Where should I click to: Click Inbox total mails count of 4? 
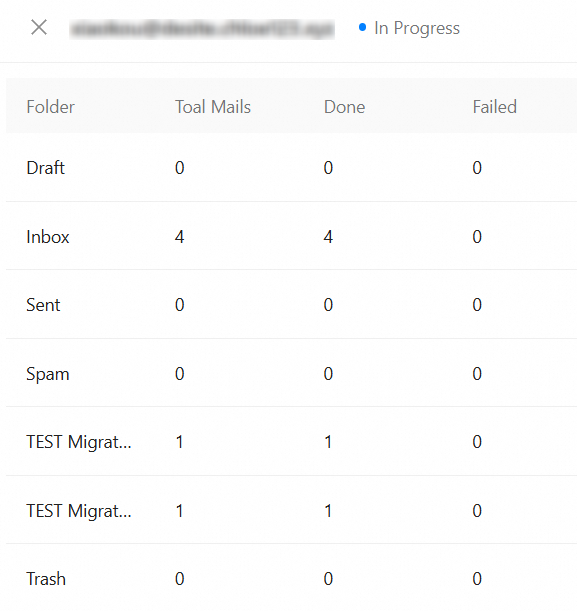click(x=179, y=237)
